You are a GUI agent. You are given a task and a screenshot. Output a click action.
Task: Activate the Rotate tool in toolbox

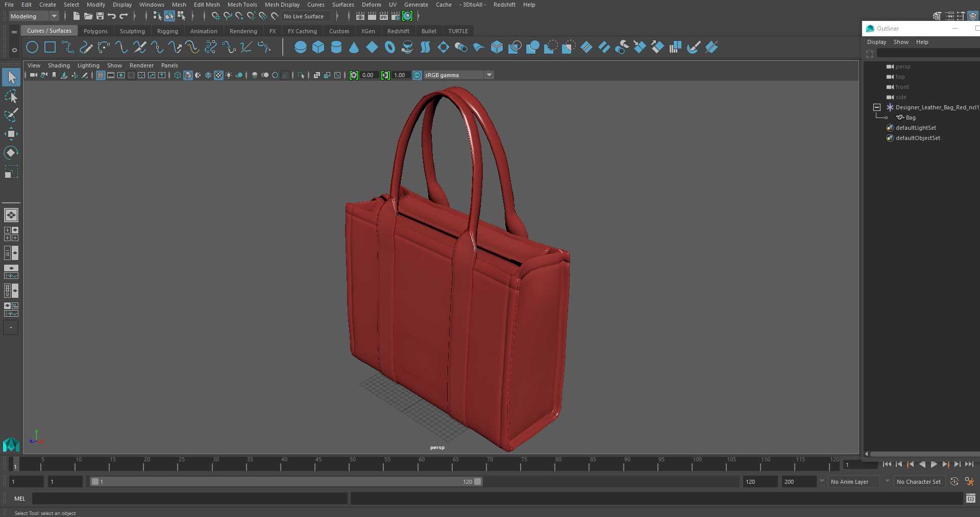[x=11, y=152]
